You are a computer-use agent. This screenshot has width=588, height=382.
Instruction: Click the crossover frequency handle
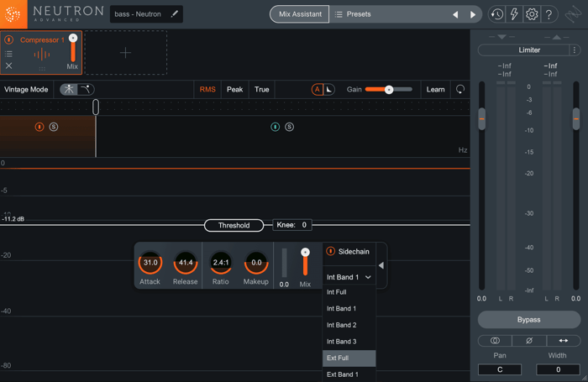tap(96, 107)
